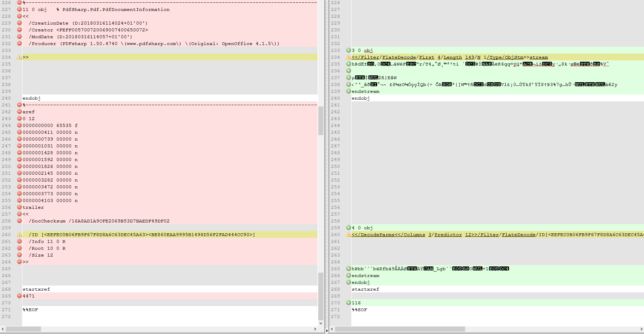Click the left pane's upper vertical scrollbar thumb

coord(321,121)
